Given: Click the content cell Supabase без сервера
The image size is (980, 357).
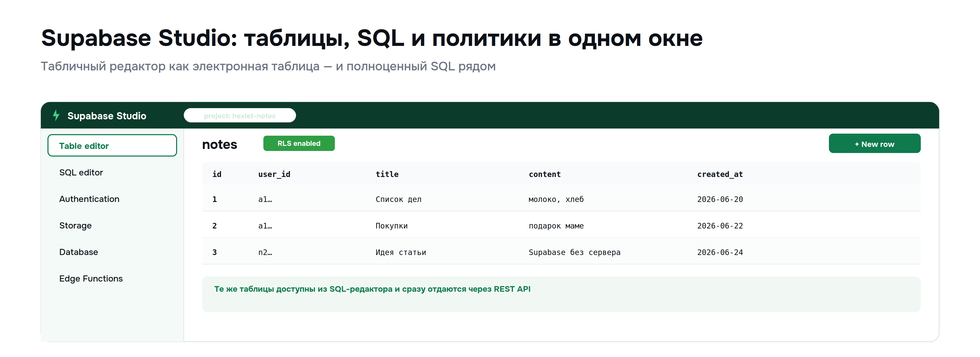Looking at the screenshot, I should point(574,252).
